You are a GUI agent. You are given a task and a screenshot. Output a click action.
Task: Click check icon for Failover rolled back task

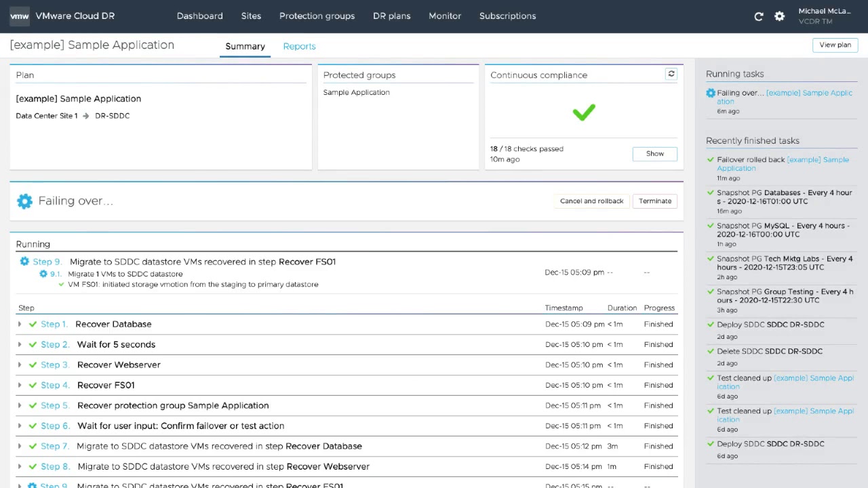click(711, 160)
